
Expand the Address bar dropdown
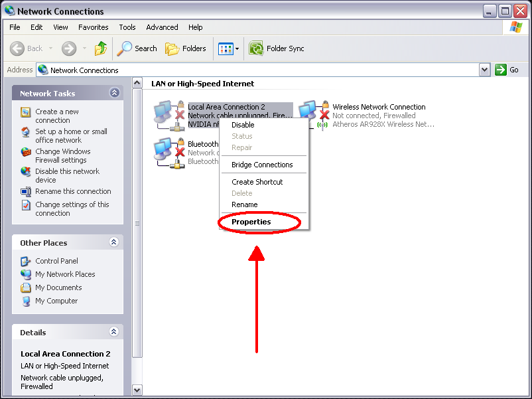pos(484,70)
